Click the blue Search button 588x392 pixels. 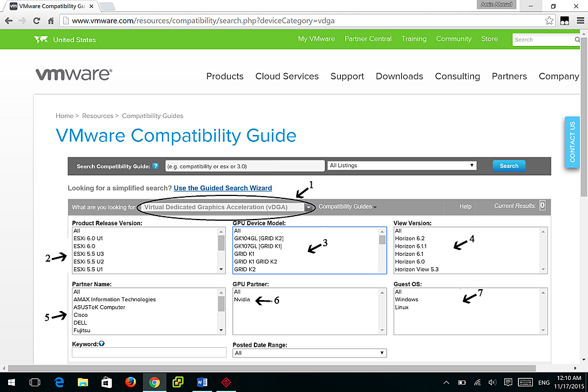click(509, 166)
